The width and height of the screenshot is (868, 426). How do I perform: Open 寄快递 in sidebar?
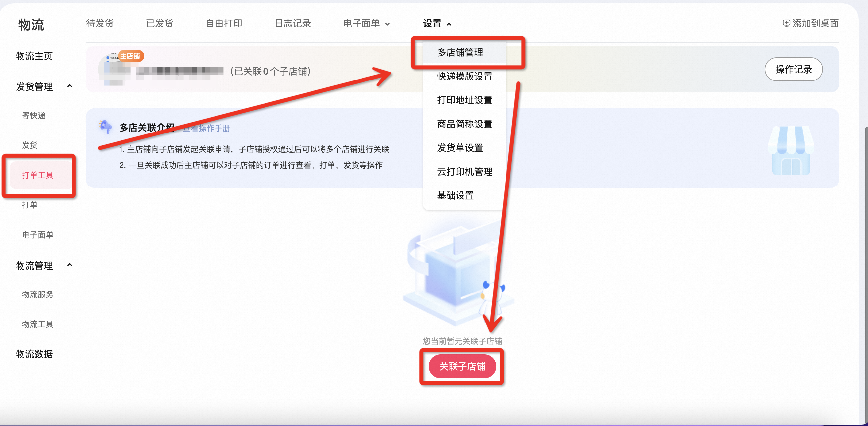pos(34,115)
